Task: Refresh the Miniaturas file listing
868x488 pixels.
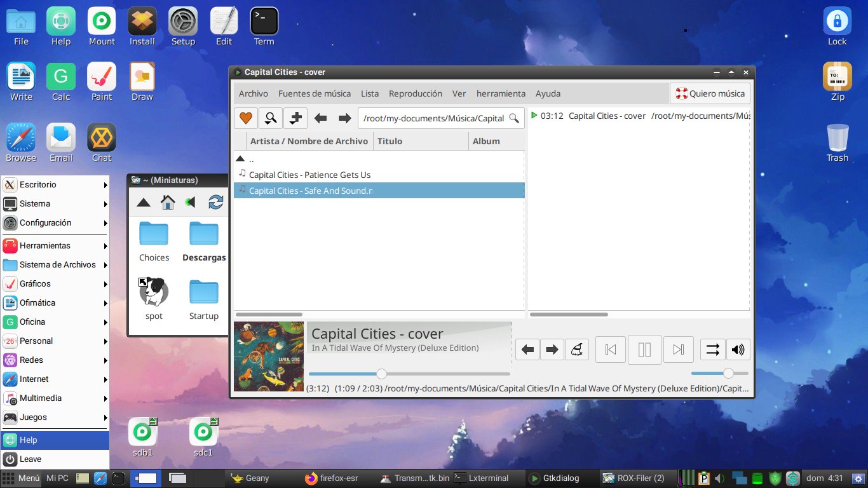Action: [x=216, y=202]
